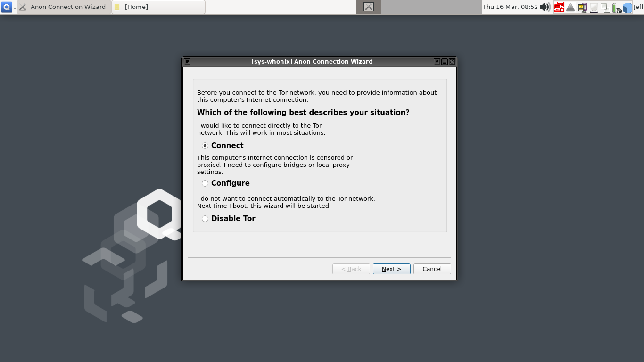644x362 pixels.
Task: Click the date and time clock
Action: (510, 7)
